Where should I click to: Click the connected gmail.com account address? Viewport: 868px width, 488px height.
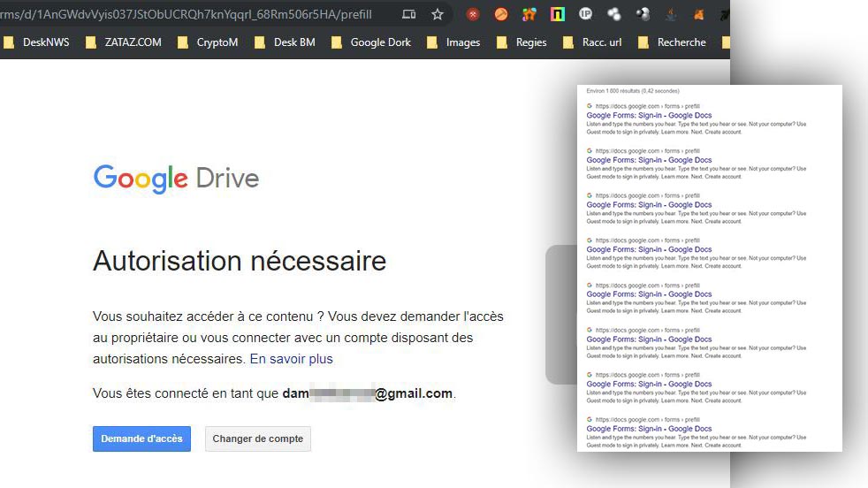[368, 393]
